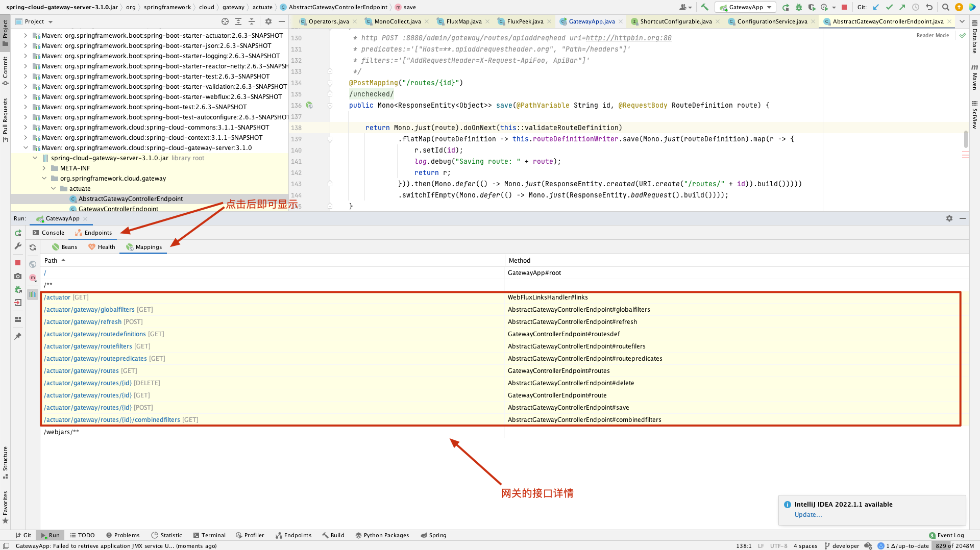Click the Git update project arrow
Viewport: 980px width, 550px height.
pyautogui.click(x=876, y=7)
